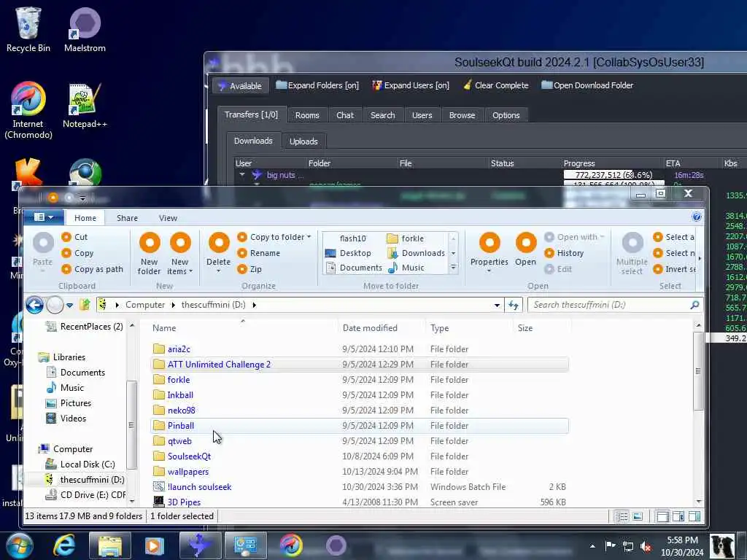Select the !launch soulseek batch file

pos(360,486)
